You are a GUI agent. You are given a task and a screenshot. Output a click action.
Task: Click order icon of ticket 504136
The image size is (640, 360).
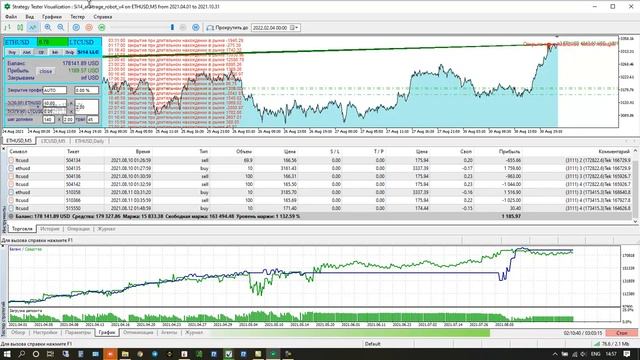coord(11,176)
